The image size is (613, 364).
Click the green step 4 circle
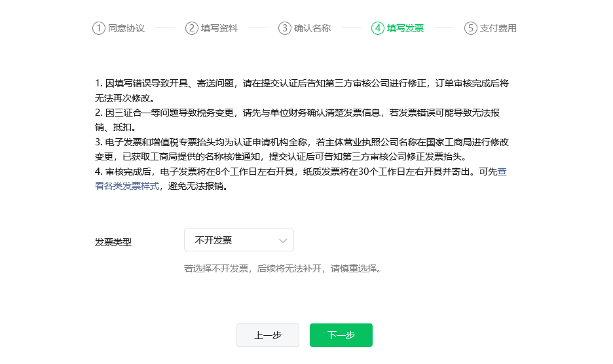tap(378, 28)
